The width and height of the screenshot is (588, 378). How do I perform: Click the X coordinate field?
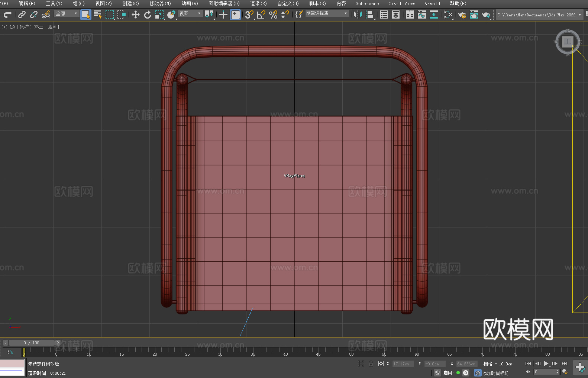click(403, 364)
